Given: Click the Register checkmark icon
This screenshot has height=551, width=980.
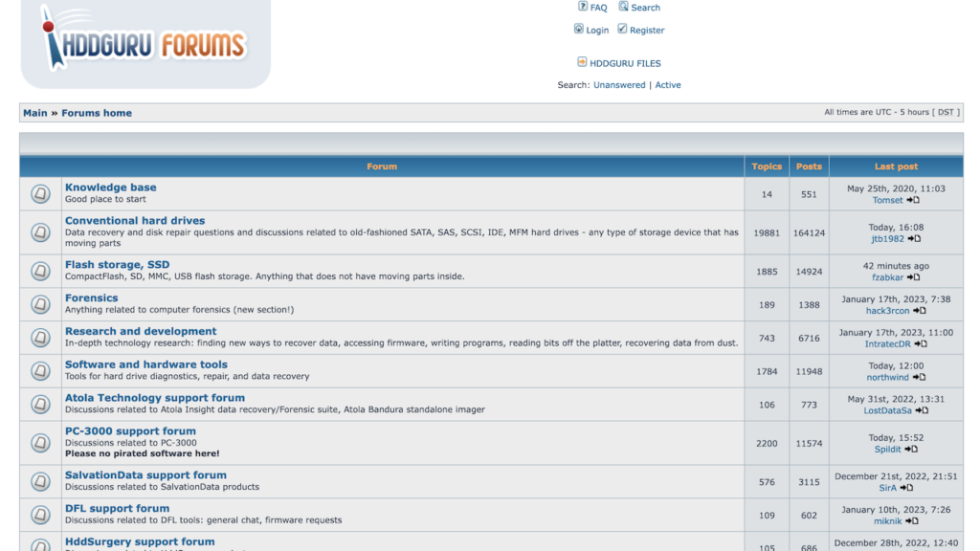Looking at the screenshot, I should click(621, 30).
